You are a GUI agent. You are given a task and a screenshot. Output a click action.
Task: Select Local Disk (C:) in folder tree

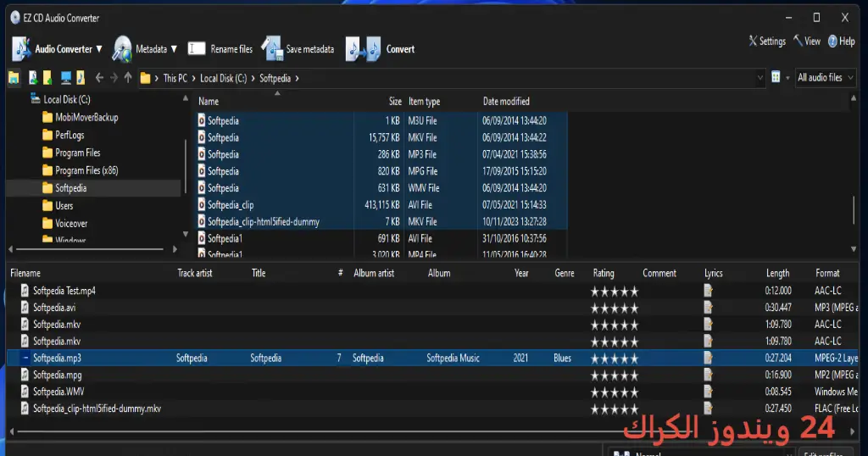point(66,100)
